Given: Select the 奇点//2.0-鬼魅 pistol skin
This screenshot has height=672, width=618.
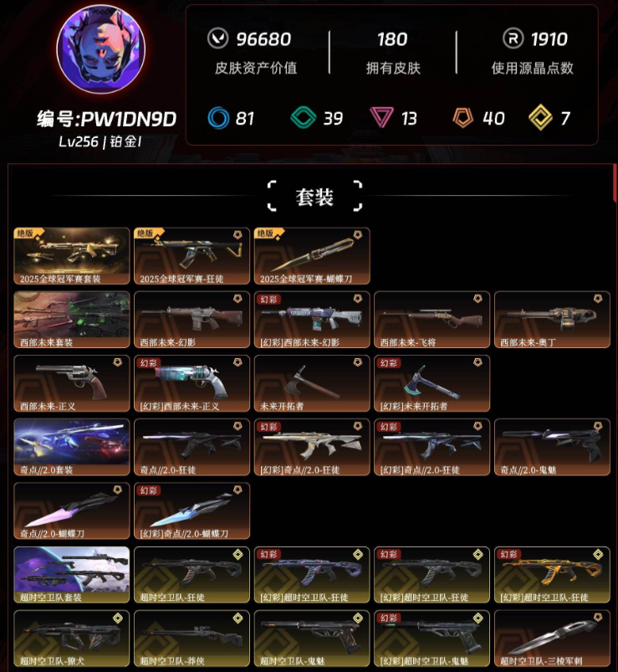Looking at the screenshot, I should pos(552,447).
